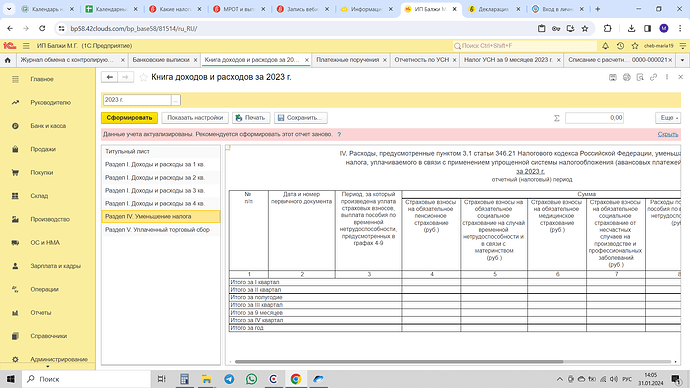Open Telegram from the Windows taskbar
This screenshot has height=388, width=690.
point(229,379)
